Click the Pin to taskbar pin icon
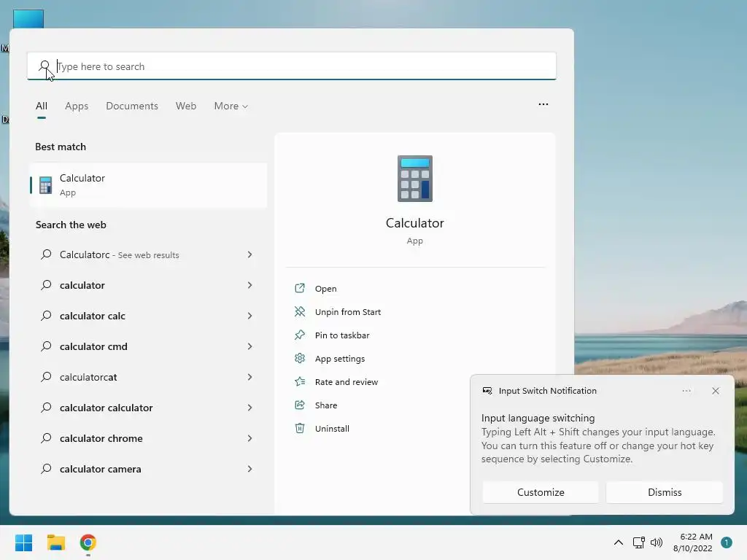Screen dimensions: 747x560 coord(300,335)
